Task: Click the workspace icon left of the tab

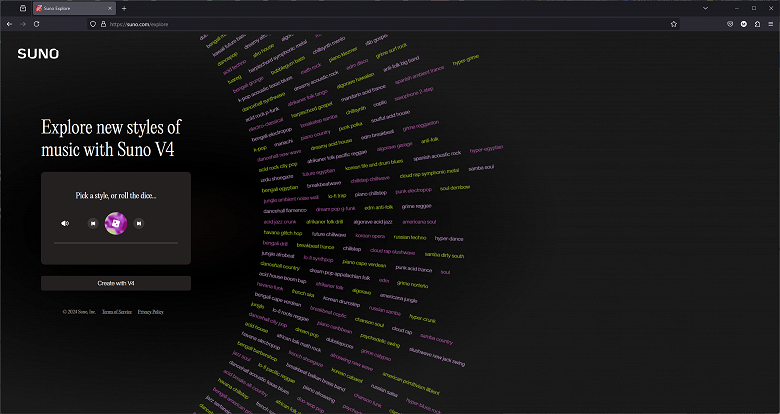Action: [x=23, y=8]
